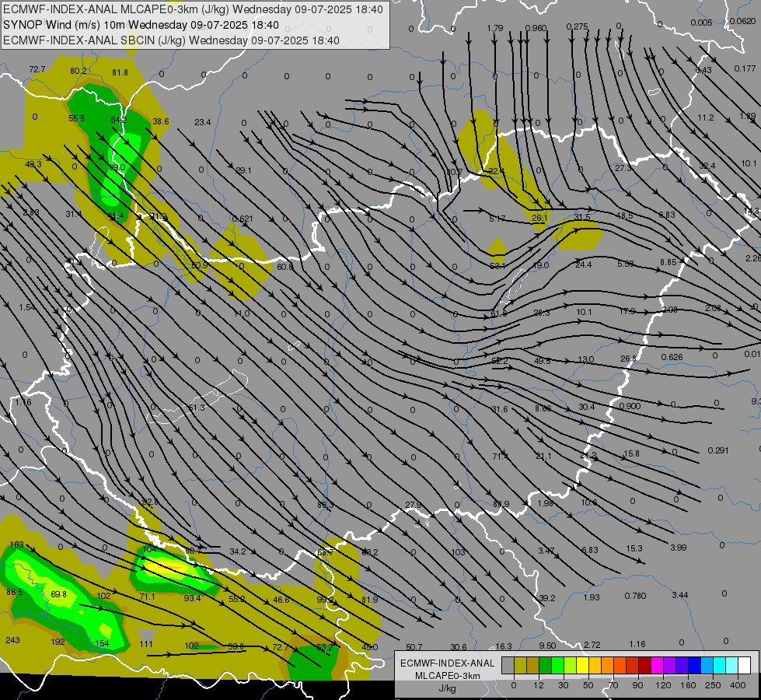Click the map value 8.85
The height and width of the screenshot is (700, 761).
point(668,262)
